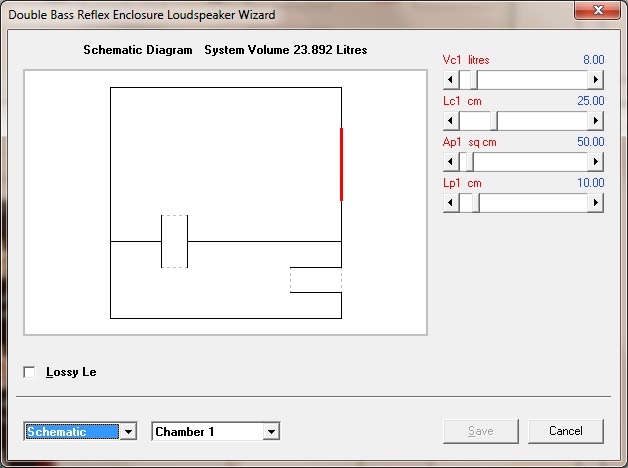Click the Lp1 cm label

(462, 183)
